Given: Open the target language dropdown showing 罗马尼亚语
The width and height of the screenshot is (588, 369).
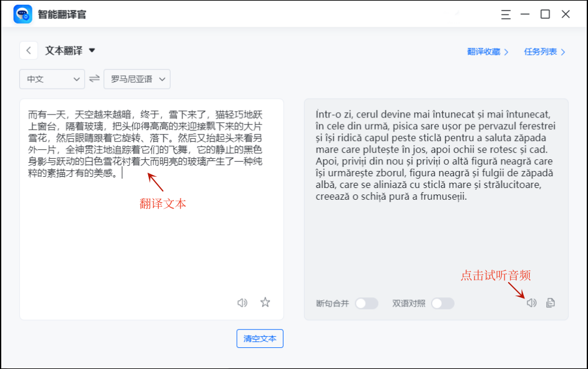Looking at the screenshot, I should click(137, 79).
